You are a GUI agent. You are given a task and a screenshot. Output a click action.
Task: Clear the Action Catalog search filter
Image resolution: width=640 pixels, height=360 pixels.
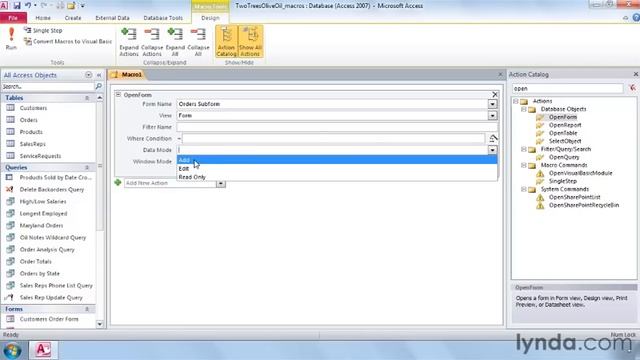pyautogui.click(x=632, y=88)
